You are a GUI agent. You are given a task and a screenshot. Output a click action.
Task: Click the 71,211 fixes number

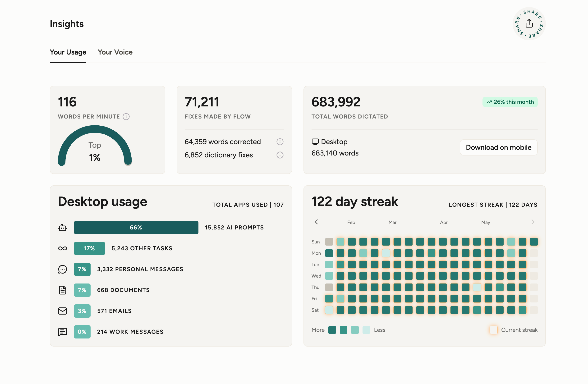(202, 102)
